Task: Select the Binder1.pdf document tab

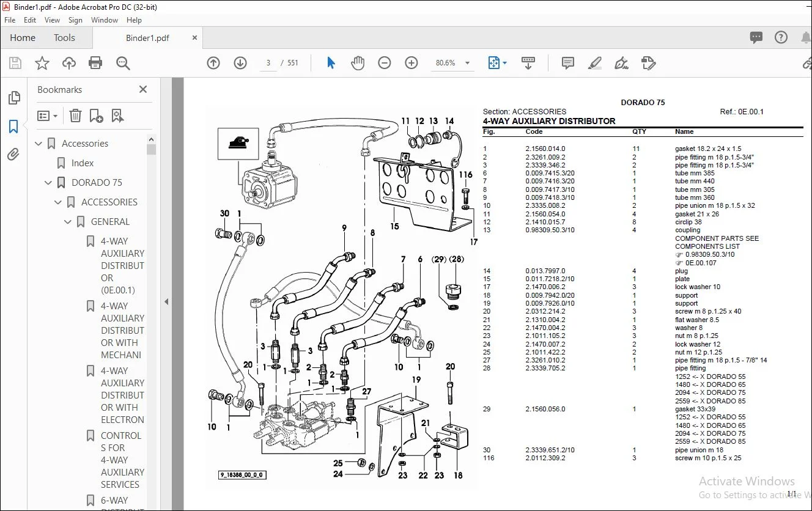Action: coord(147,38)
